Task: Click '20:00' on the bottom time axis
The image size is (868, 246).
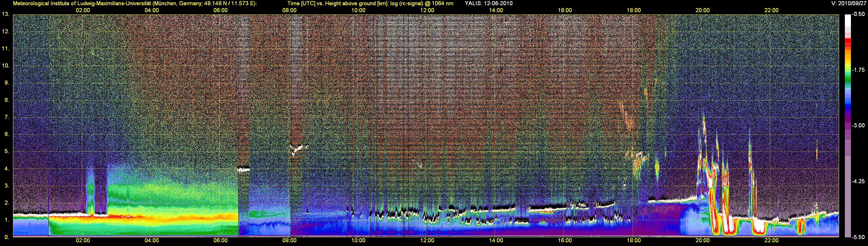Action: [x=703, y=241]
